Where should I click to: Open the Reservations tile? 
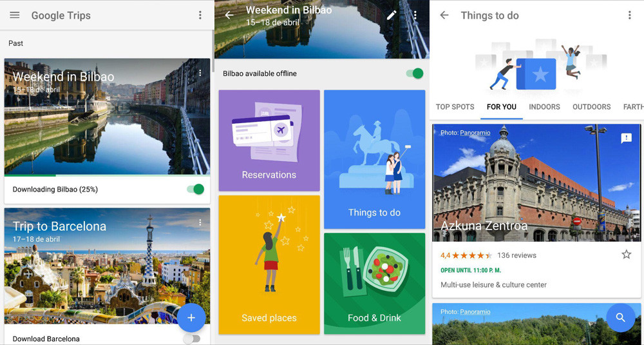[269, 141]
